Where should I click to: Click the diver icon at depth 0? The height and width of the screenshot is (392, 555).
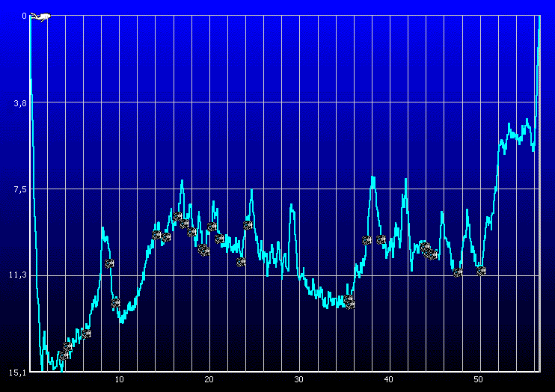(40, 16)
